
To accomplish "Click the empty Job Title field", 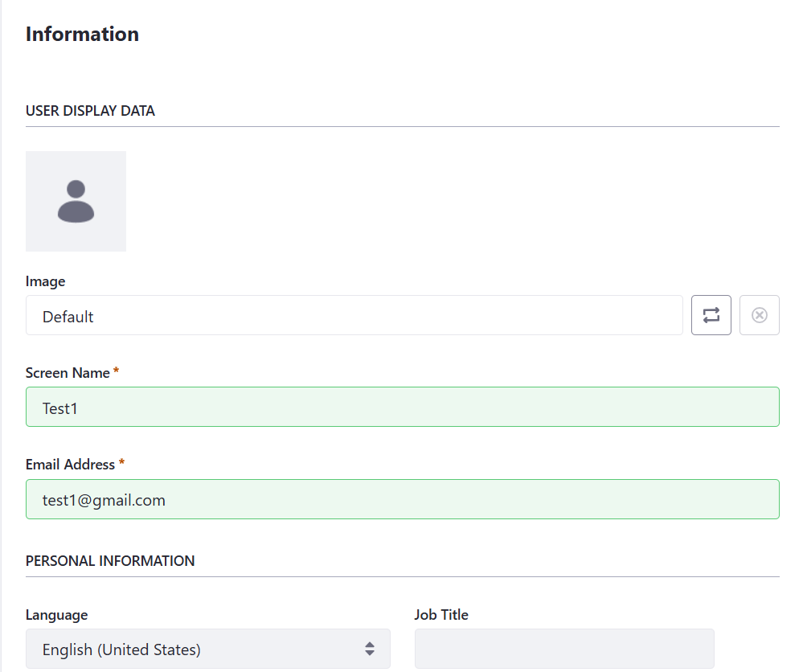I will click(x=564, y=649).
